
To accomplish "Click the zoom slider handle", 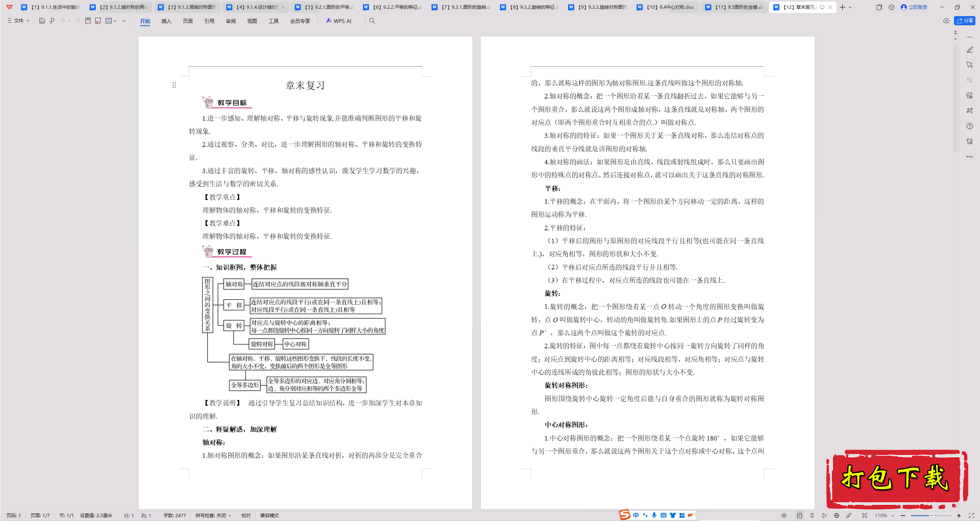I will [x=931, y=516].
